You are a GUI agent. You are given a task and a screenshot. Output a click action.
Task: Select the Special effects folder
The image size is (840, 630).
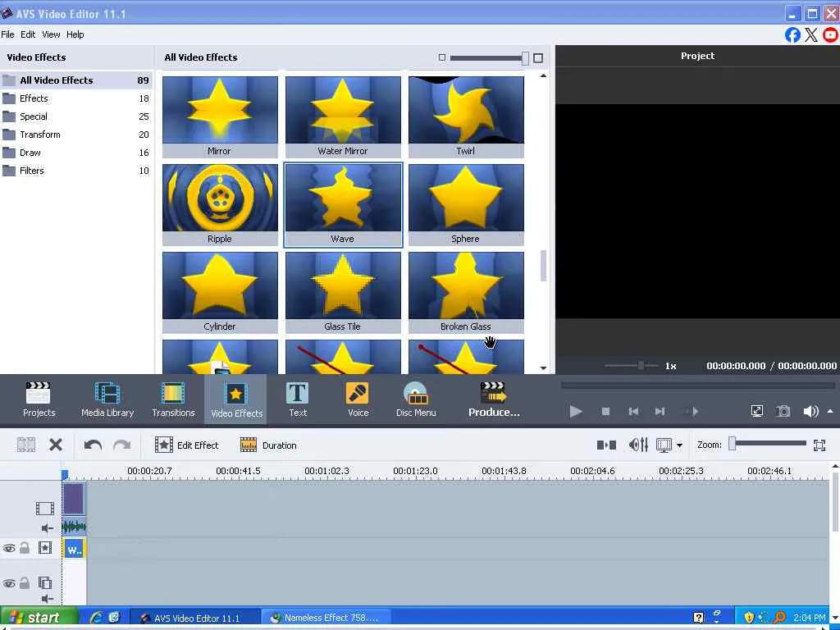(76, 116)
